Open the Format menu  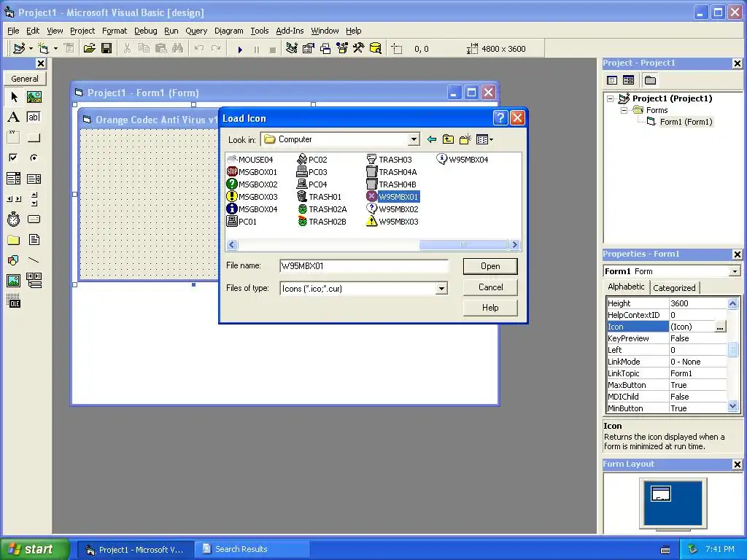click(x=115, y=31)
